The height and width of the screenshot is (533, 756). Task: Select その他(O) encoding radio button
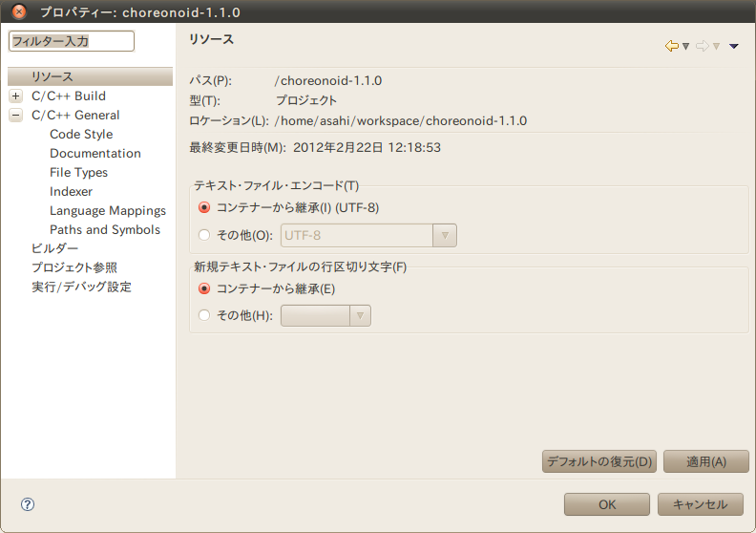(x=204, y=235)
